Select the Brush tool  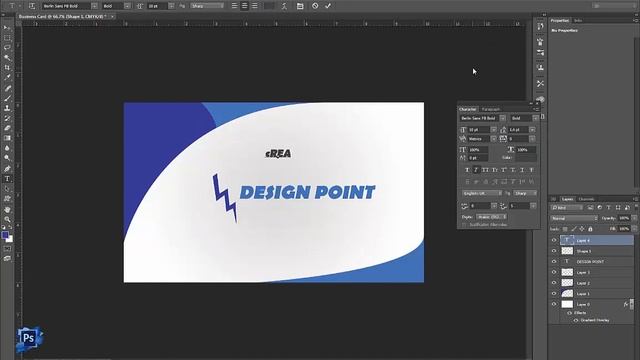click(7, 98)
